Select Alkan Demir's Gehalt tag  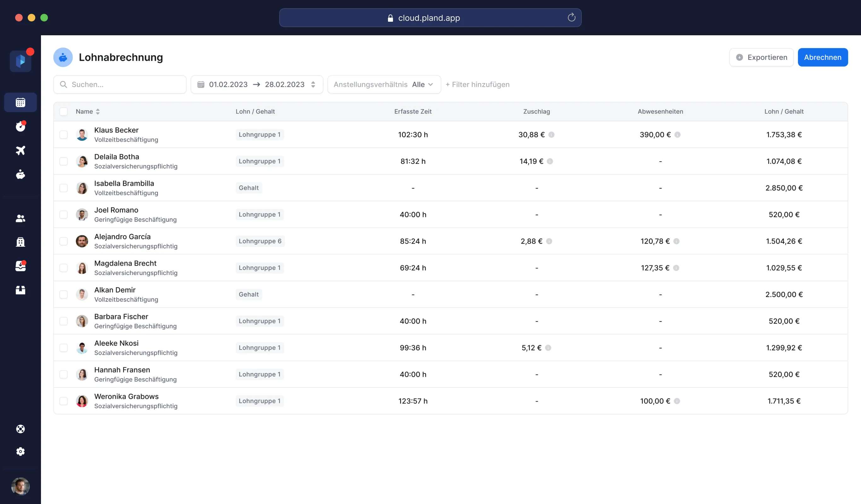(249, 295)
